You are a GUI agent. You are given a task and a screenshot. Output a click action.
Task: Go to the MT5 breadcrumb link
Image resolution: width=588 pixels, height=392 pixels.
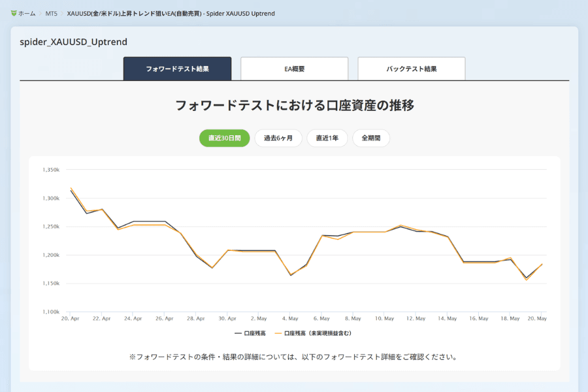(52, 14)
